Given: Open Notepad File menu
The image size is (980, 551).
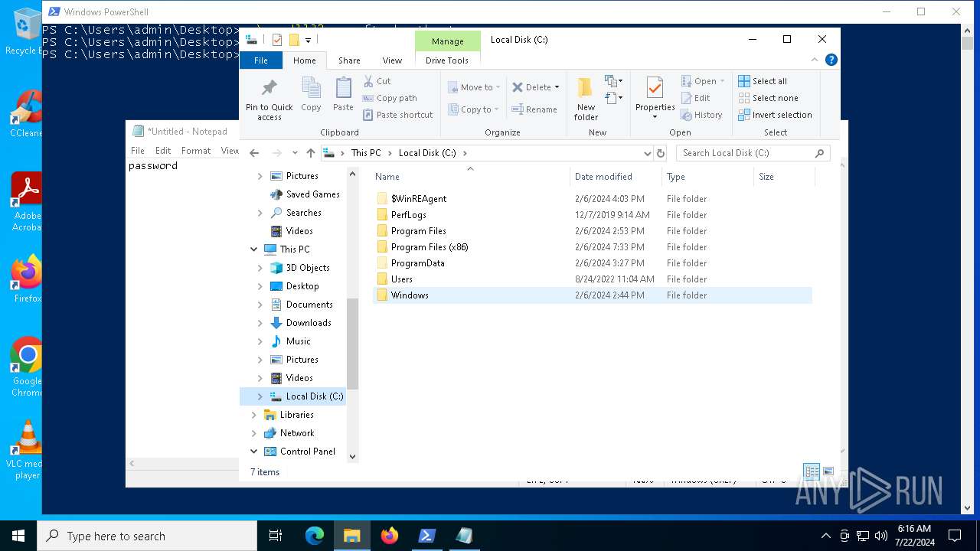Looking at the screenshot, I should click(138, 151).
